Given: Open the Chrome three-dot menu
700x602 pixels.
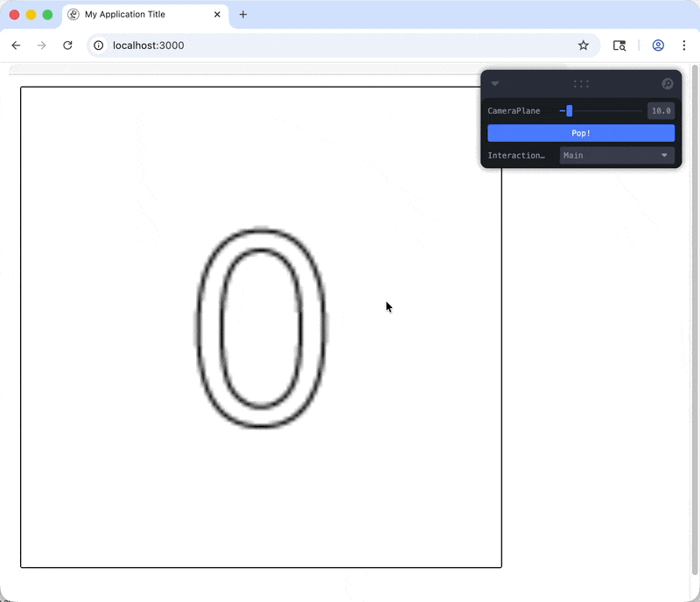Looking at the screenshot, I should click(x=684, y=45).
